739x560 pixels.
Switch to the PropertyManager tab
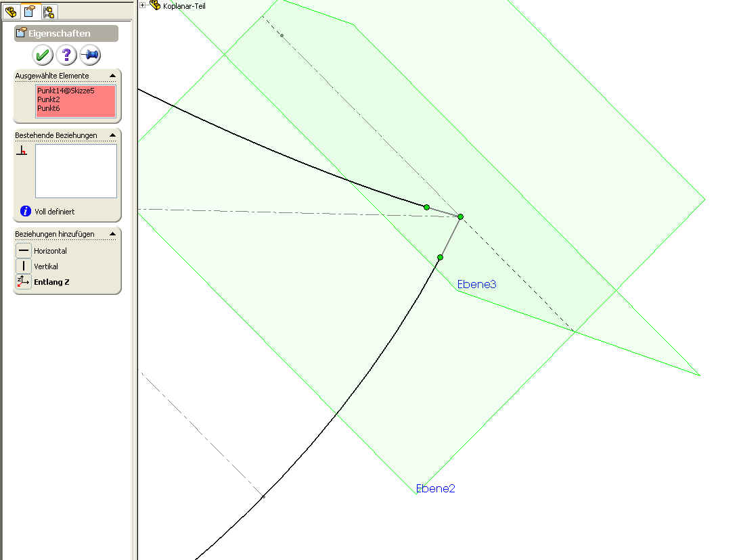click(x=30, y=11)
